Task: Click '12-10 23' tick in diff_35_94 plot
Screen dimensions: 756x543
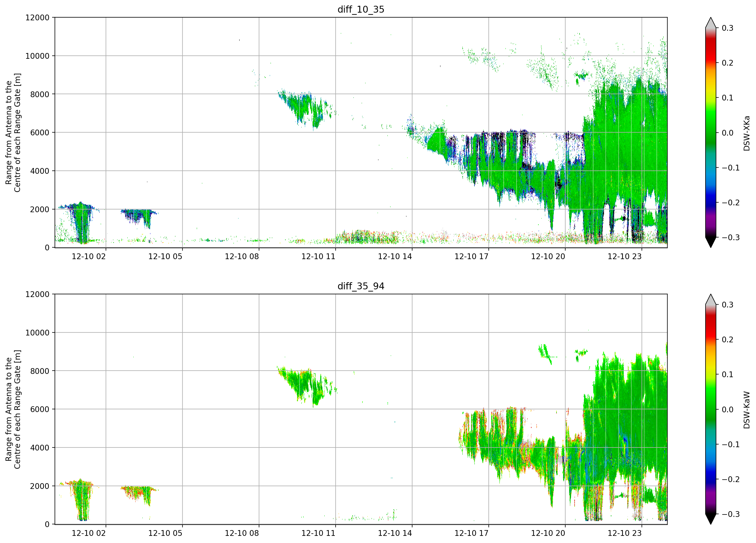Action: 625,533
